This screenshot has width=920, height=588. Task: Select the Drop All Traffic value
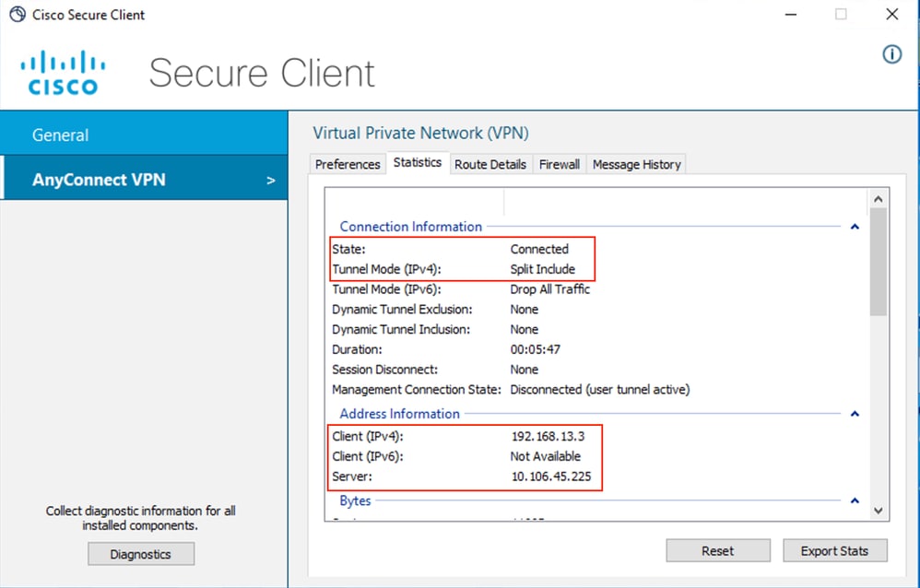click(549, 288)
